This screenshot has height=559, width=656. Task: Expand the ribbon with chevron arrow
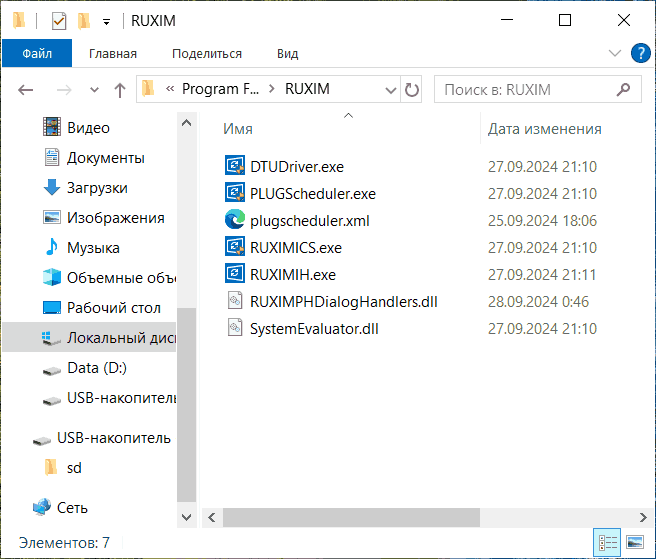[x=613, y=53]
